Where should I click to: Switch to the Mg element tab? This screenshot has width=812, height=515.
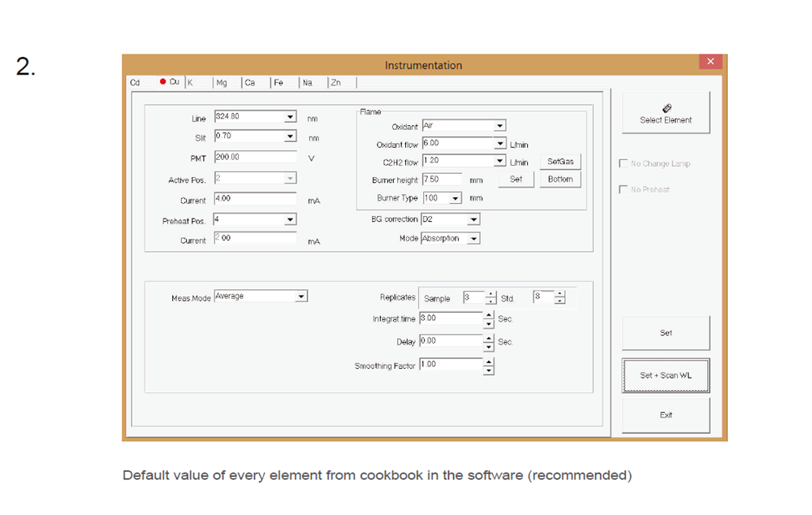tap(222, 82)
